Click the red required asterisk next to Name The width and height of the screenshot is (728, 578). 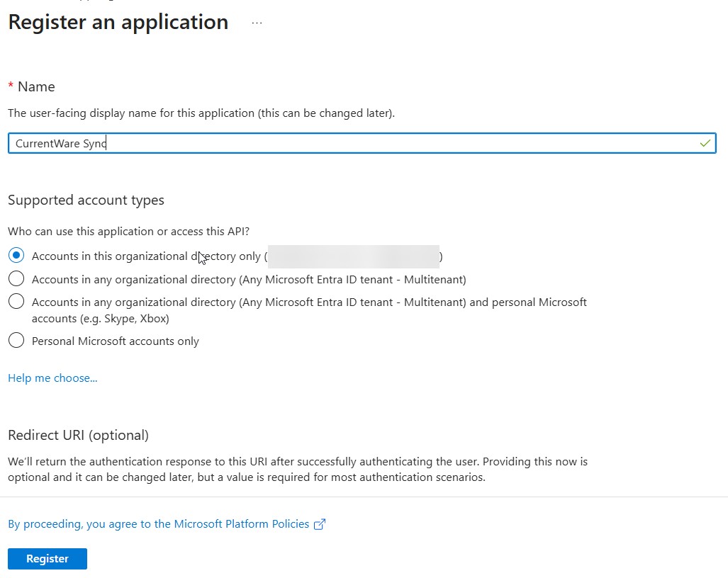(x=11, y=86)
